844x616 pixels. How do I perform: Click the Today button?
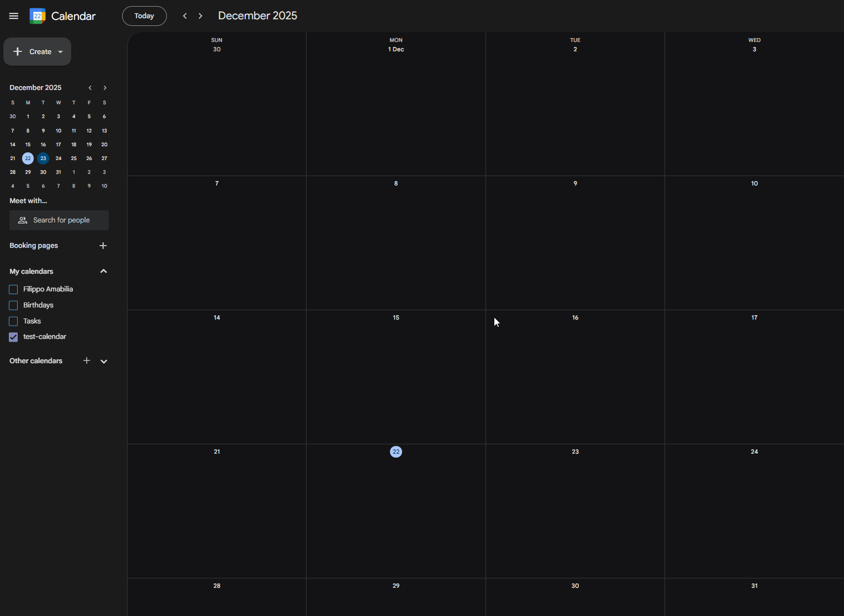[x=144, y=15]
